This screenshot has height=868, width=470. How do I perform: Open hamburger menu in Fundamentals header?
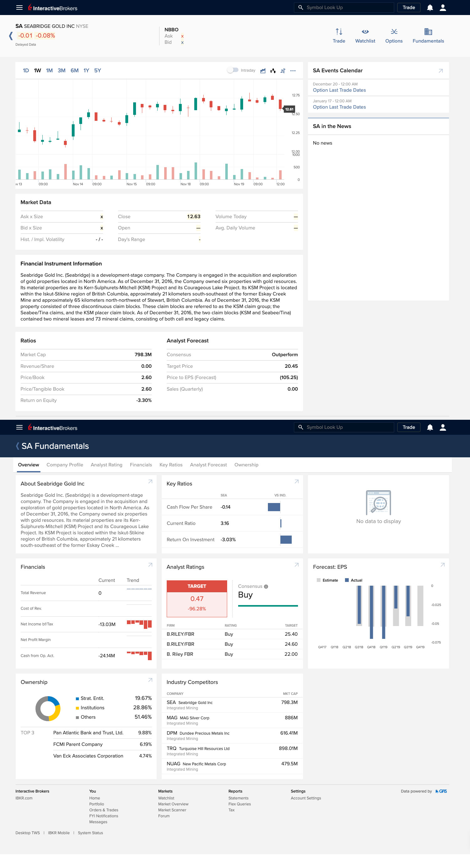[19, 427]
